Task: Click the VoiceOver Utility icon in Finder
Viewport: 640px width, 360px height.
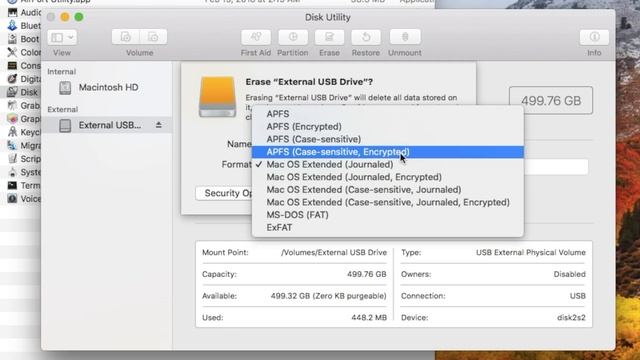Action: tap(12, 199)
